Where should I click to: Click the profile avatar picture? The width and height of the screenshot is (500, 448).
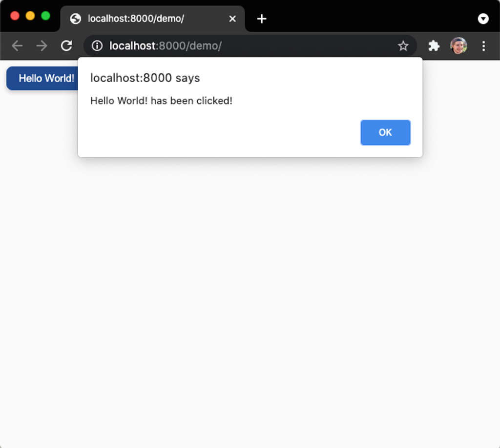tap(459, 45)
